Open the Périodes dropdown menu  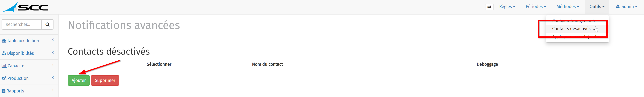pos(536,6)
